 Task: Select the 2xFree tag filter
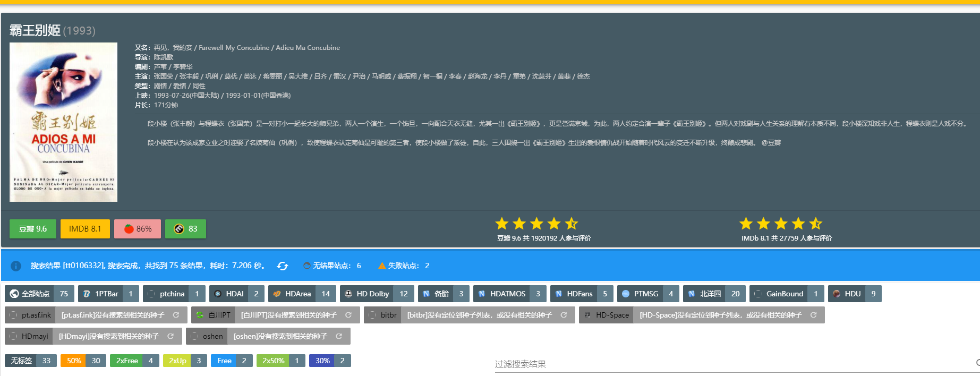(x=134, y=361)
